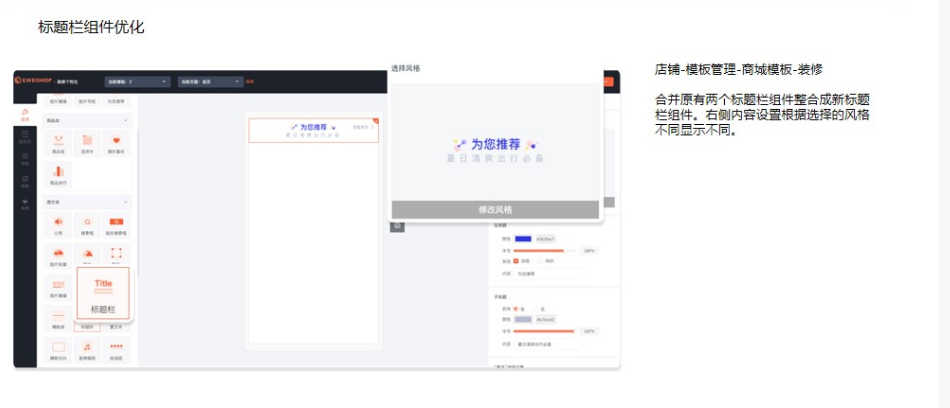The image size is (950, 408).
Task: Click the enlarged Title 标题栏 card
Action: pyautogui.click(x=103, y=293)
